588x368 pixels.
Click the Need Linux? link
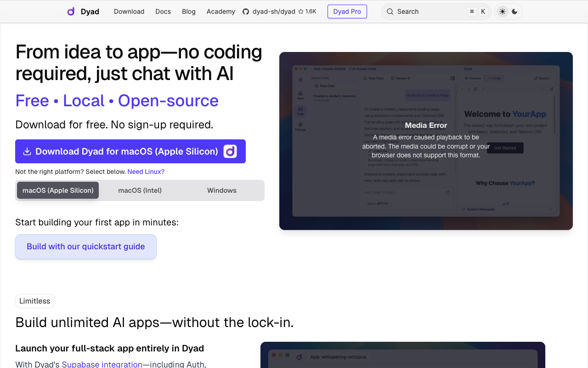[x=146, y=171]
